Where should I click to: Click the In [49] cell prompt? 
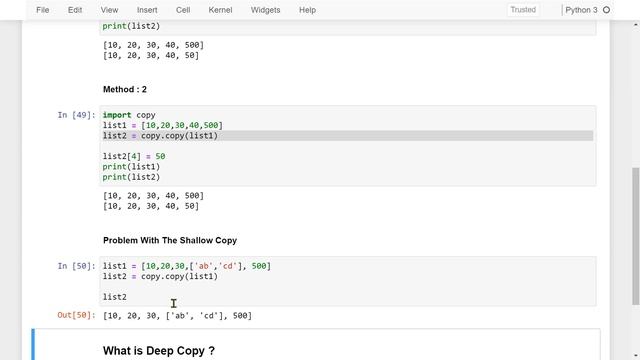click(x=76, y=115)
